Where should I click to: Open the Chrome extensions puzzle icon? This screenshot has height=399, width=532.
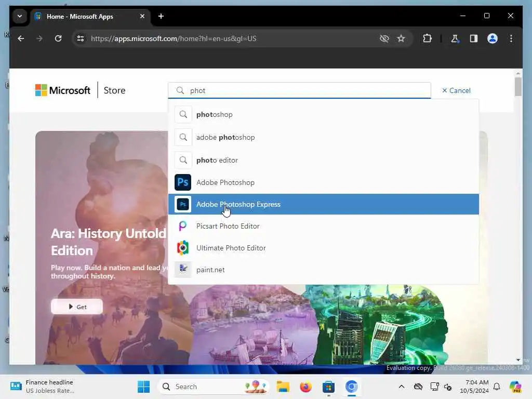pyautogui.click(x=427, y=38)
